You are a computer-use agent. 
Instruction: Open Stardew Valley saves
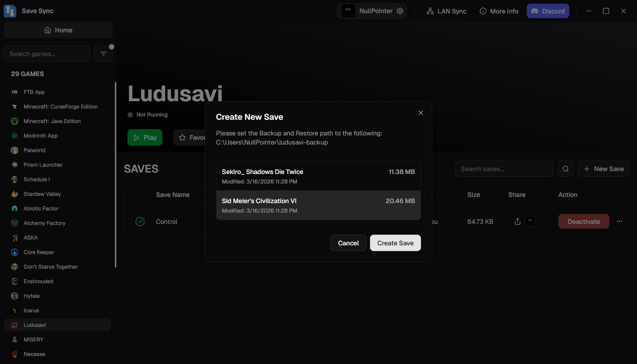tap(57, 194)
